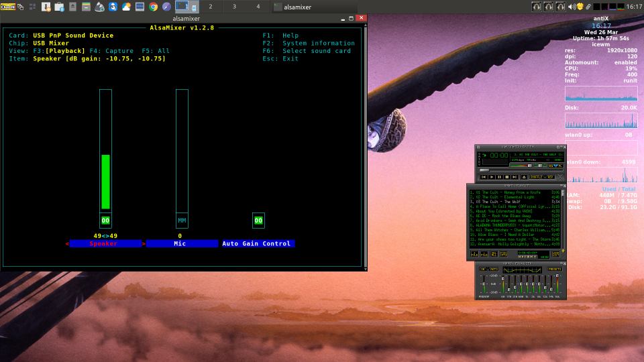Open the shopping bag software store icon
The image size is (644, 362).
pos(59,7)
